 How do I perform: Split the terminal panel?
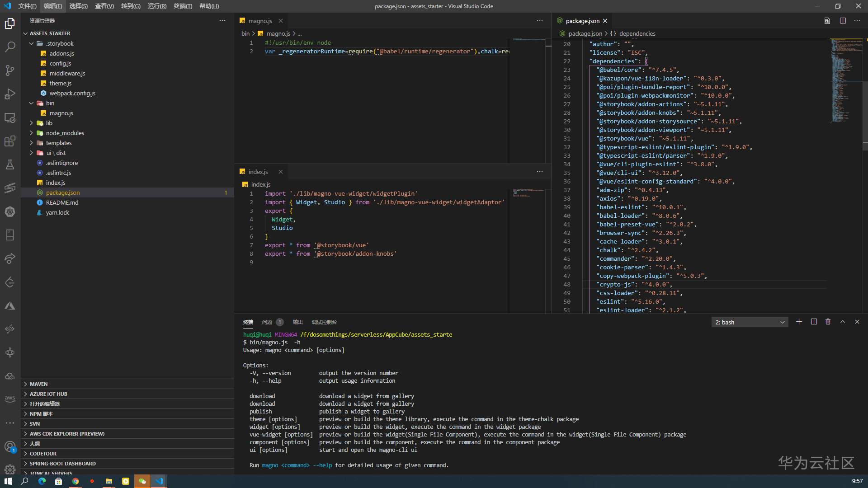click(814, 322)
